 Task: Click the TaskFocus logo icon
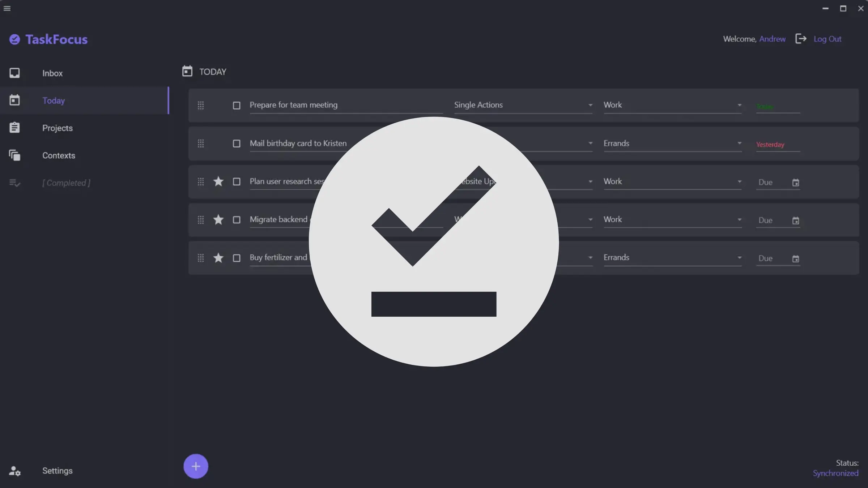click(14, 39)
